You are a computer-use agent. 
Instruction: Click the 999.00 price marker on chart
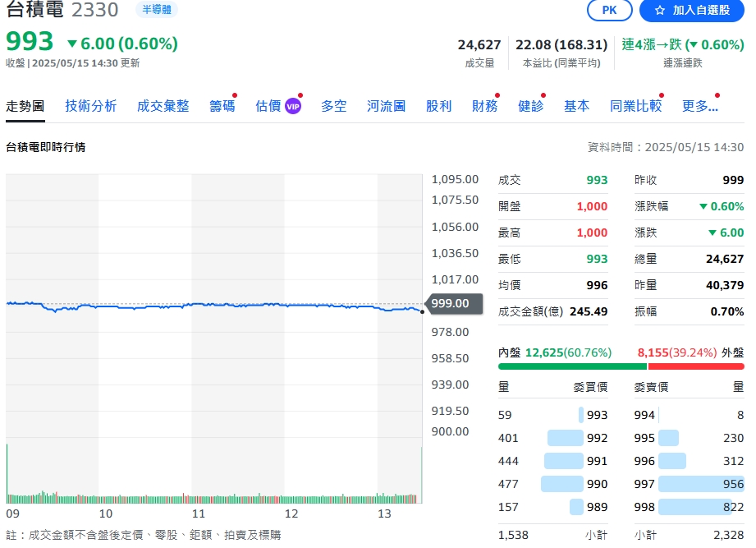[449, 303]
